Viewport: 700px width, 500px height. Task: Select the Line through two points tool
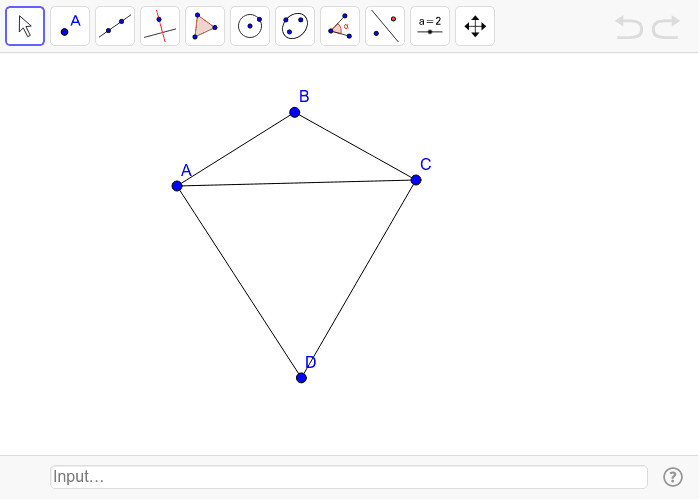(115, 26)
